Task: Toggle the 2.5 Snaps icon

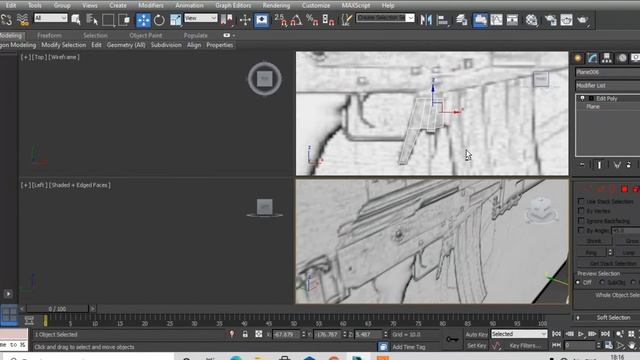Action: click(x=281, y=20)
